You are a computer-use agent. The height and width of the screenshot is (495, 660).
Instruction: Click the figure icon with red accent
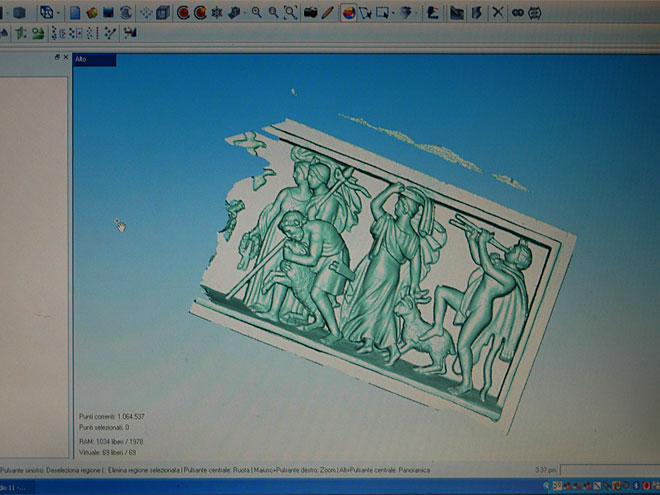(432, 13)
